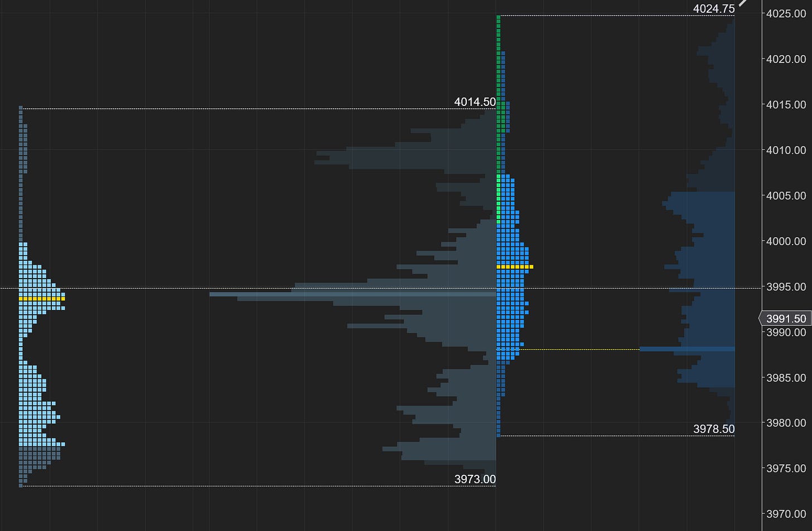Image resolution: width=812 pixels, height=531 pixels.
Task: Click the 4024.75 high price label
Action: (714, 9)
